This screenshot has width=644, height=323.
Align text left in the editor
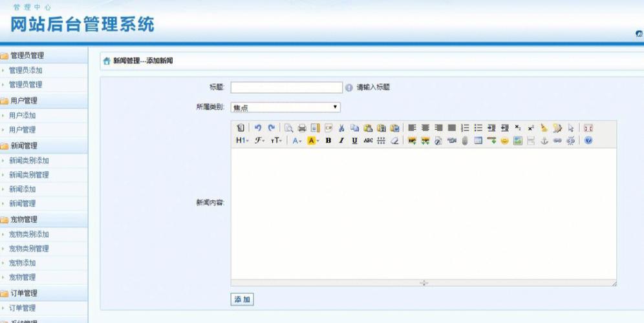tap(412, 128)
